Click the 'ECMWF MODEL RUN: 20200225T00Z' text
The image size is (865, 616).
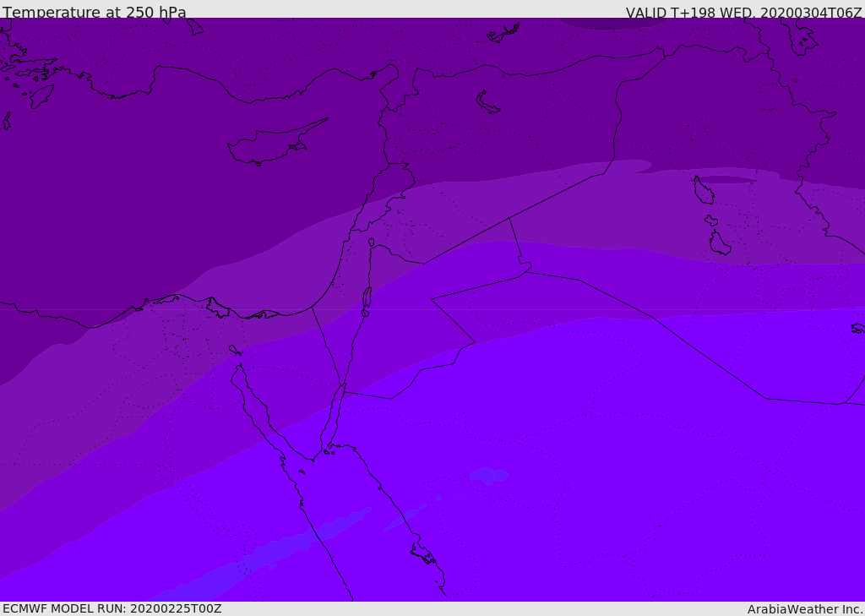pos(112,609)
